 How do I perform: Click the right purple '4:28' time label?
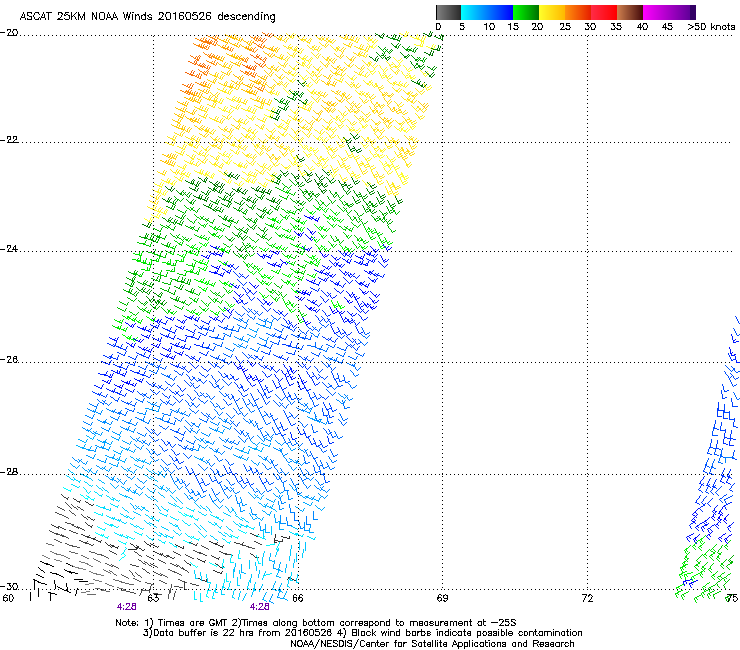260,607
